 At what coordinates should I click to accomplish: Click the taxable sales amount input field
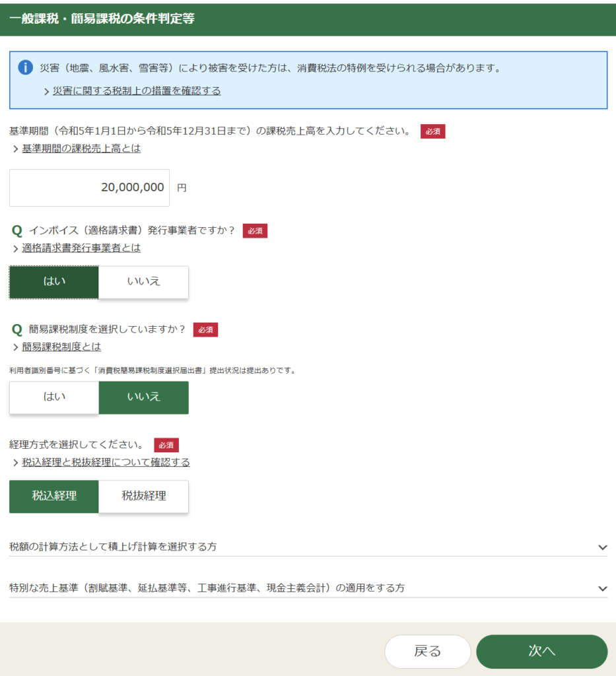(90, 187)
